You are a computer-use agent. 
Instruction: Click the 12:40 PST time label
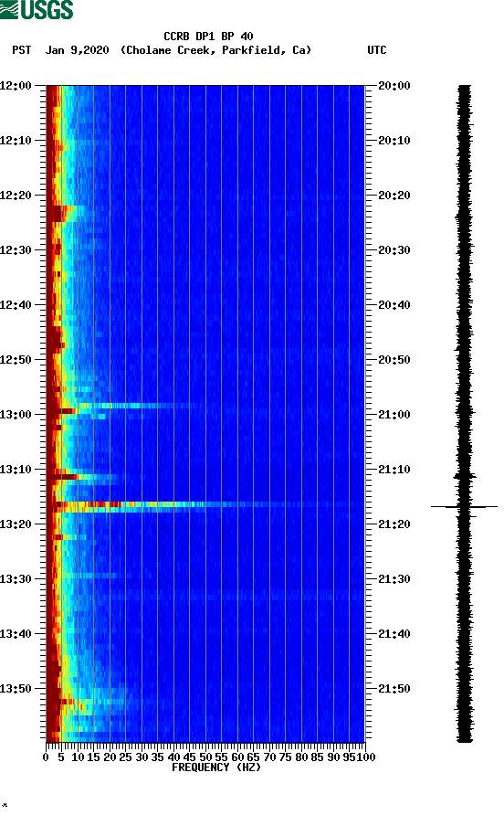[x=16, y=304]
